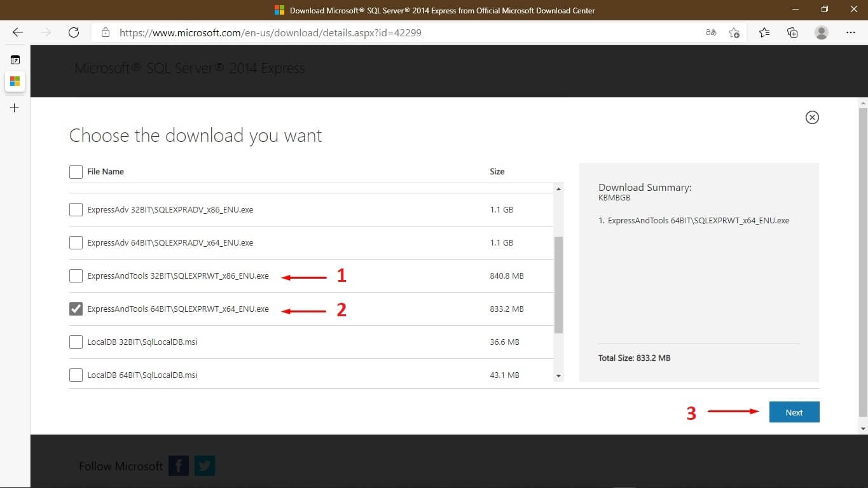Open the page translate icon
Viewport: 868px width, 488px height.
click(711, 32)
